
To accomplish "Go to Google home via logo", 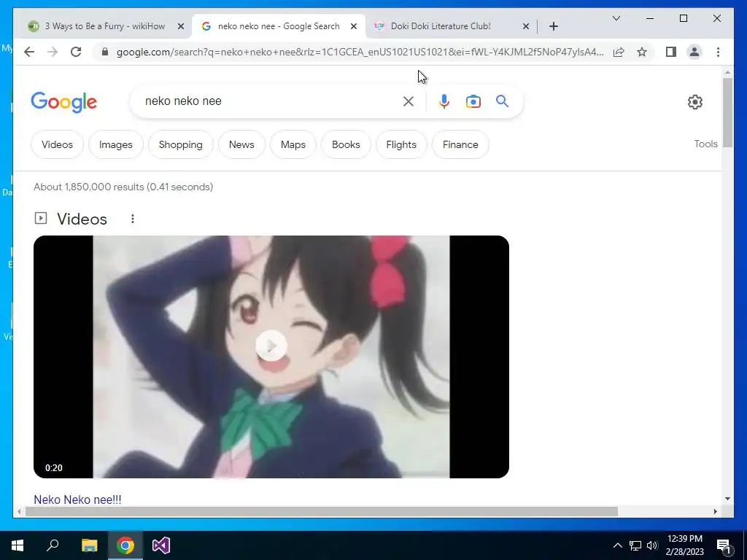I will click(64, 102).
